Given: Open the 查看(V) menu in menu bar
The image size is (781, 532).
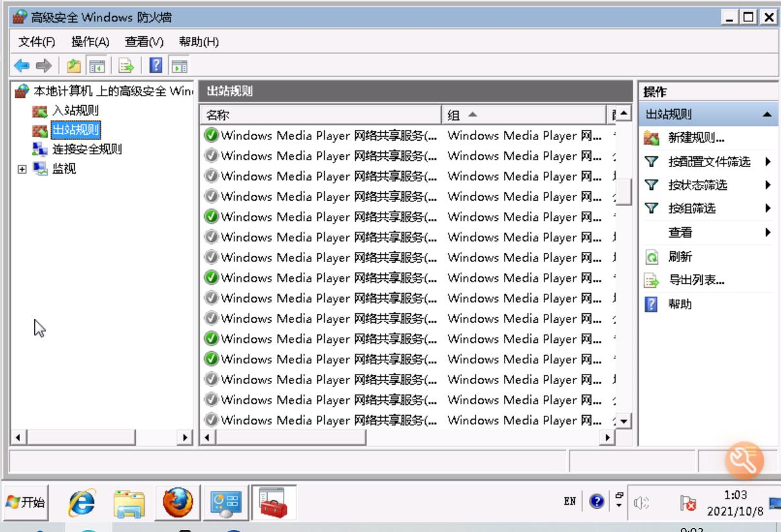Looking at the screenshot, I should (x=143, y=42).
